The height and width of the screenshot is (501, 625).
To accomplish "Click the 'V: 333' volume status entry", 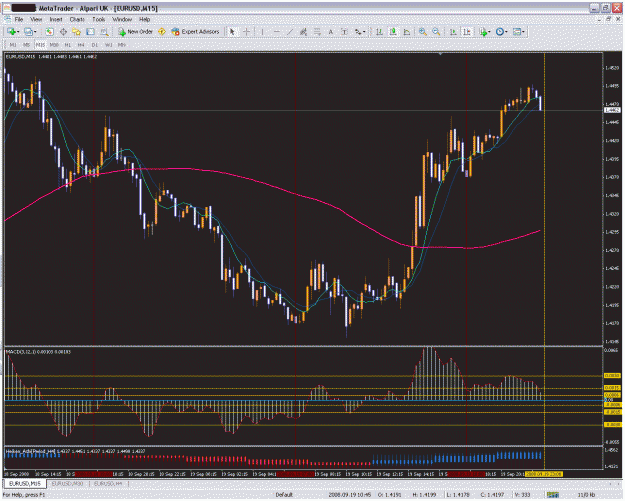I will (522, 495).
